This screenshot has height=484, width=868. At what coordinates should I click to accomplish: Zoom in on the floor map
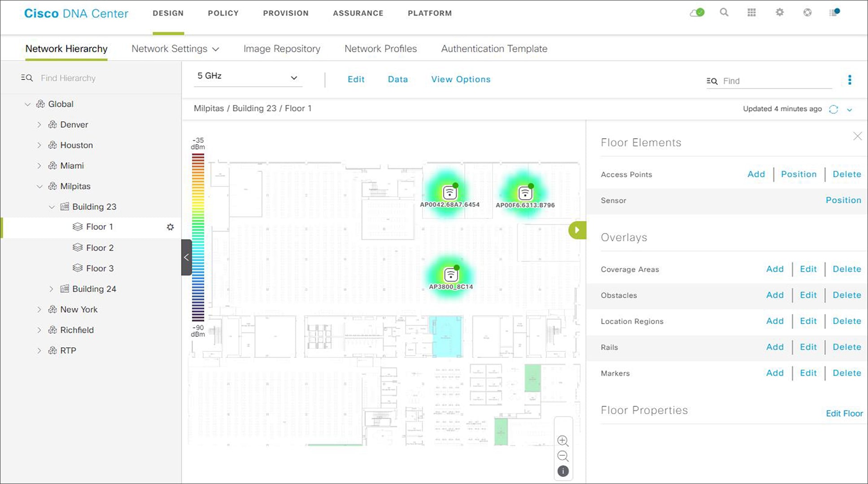(563, 441)
